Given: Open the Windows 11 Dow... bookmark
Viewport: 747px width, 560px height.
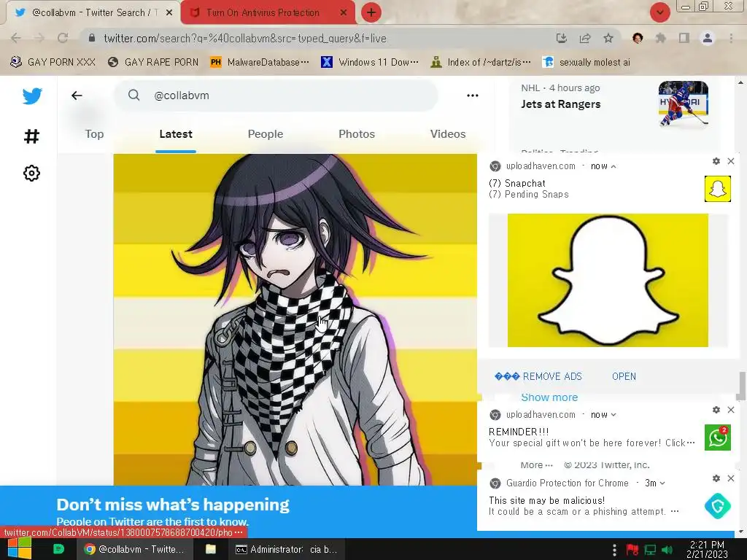Looking at the screenshot, I should pos(370,62).
